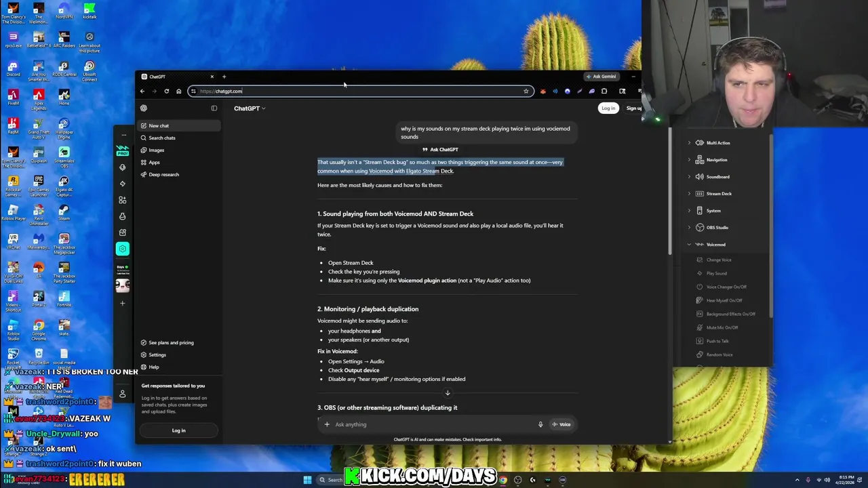Open RODE Central desktop icon
The image size is (868, 488).
[x=64, y=70]
